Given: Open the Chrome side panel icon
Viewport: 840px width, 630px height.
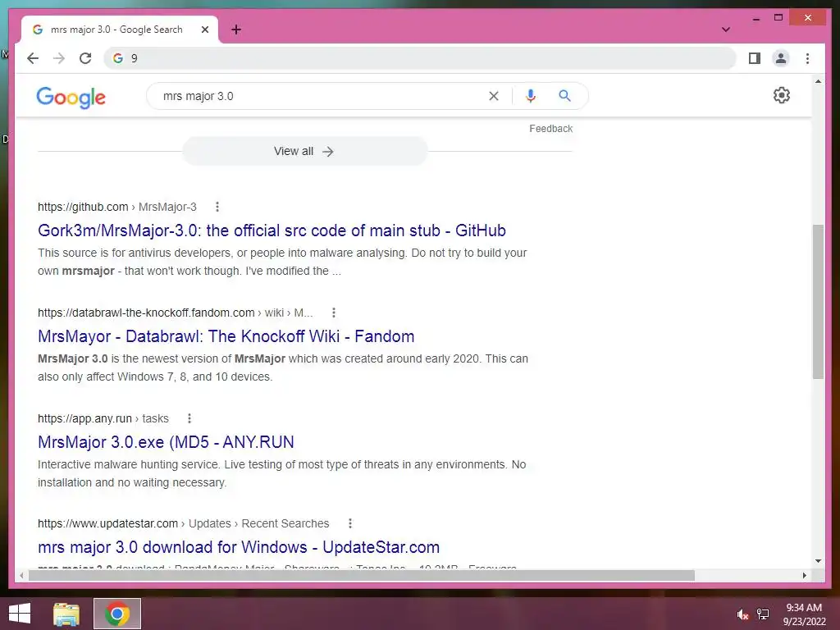Looking at the screenshot, I should (x=755, y=58).
